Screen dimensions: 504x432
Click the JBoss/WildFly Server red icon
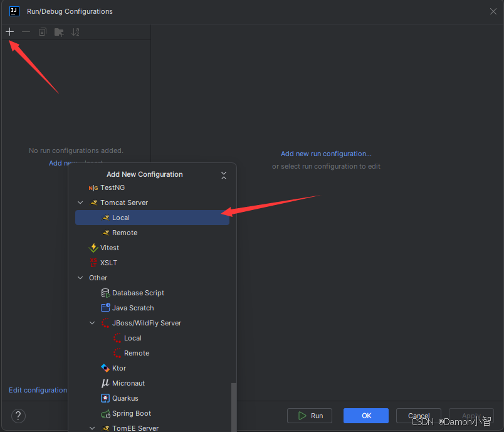pyautogui.click(x=105, y=323)
